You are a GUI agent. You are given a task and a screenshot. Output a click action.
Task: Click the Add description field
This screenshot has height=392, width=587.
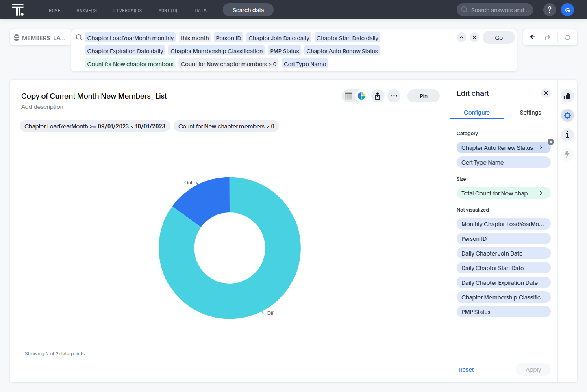[42, 107]
